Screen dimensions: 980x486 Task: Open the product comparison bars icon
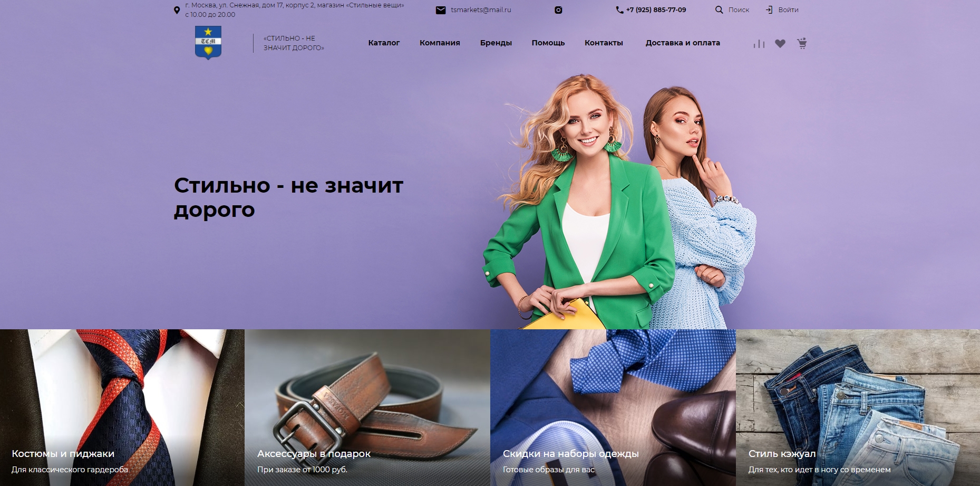[759, 44]
